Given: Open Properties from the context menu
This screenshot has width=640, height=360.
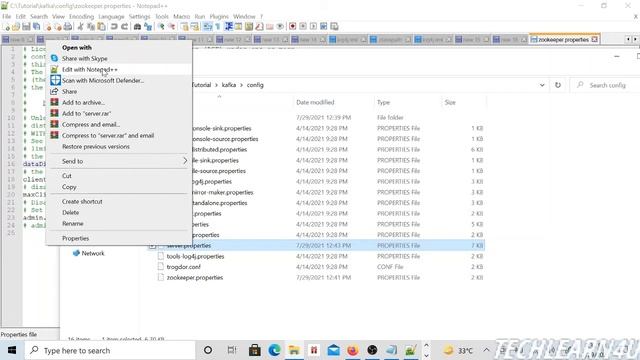Looking at the screenshot, I should (118, 238).
